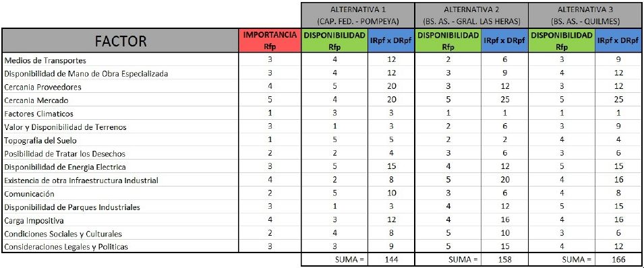Viewport: 644px width, 268px height.
Task: Select the ALTERNATIVA 2 (BS. AS. - GRAL. LAS HERAS) header
Action: (x=471, y=15)
